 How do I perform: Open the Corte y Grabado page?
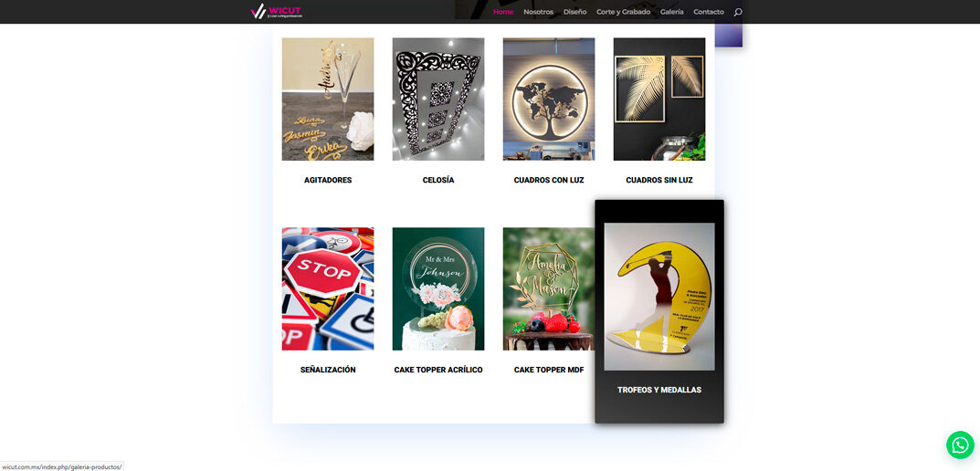pyautogui.click(x=623, y=12)
